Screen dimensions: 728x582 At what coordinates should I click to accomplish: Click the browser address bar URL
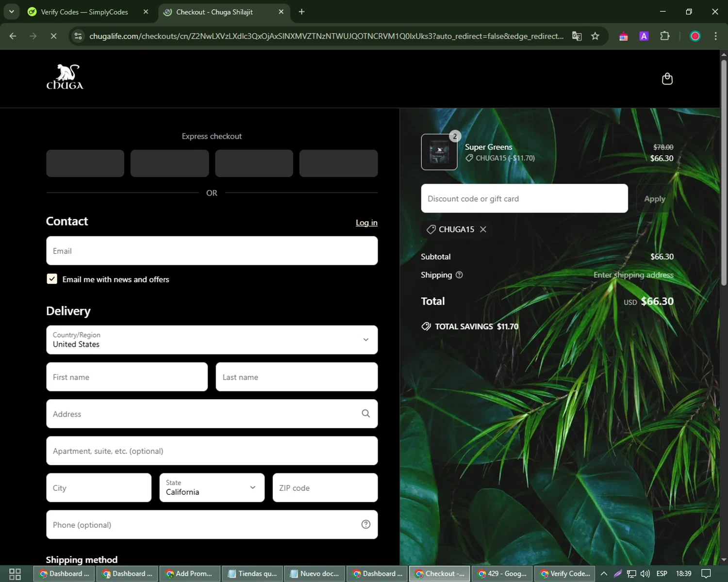click(x=326, y=36)
